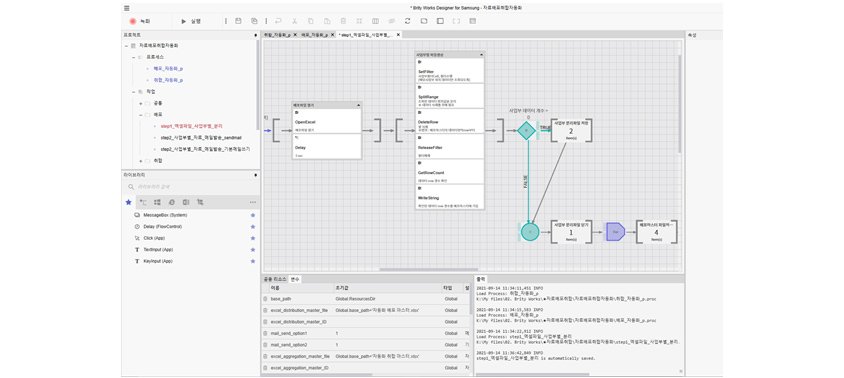The image size is (844, 378).
Task: Click the refresh arrows icon in the toolbar
Action: point(407,21)
